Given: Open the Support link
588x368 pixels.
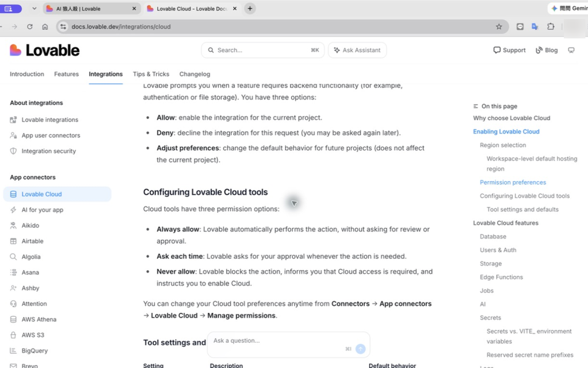Looking at the screenshot, I should (x=509, y=51).
